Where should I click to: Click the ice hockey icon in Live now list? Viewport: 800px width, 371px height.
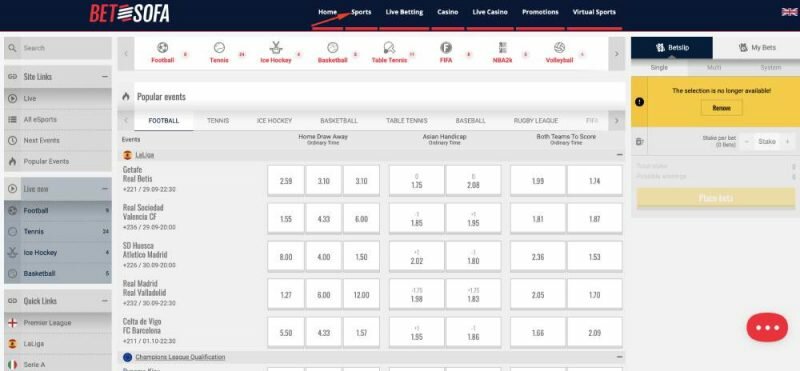13,253
